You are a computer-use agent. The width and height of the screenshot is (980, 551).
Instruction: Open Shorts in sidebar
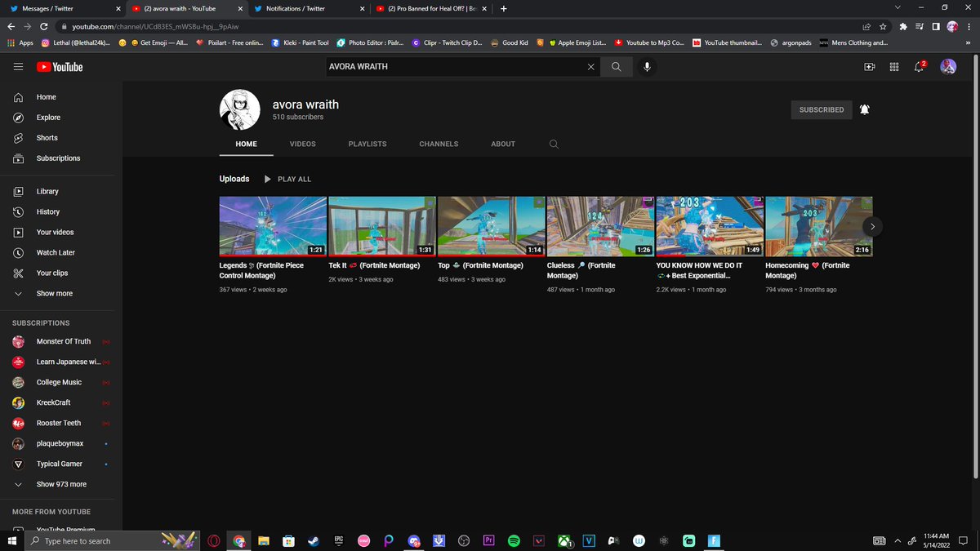(x=61, y=138)
